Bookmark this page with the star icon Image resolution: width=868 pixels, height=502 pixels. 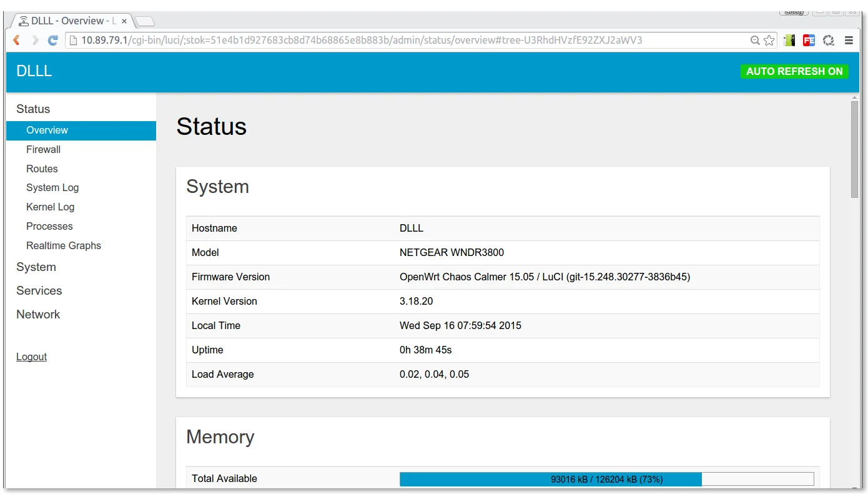click(x=769, y=41)
